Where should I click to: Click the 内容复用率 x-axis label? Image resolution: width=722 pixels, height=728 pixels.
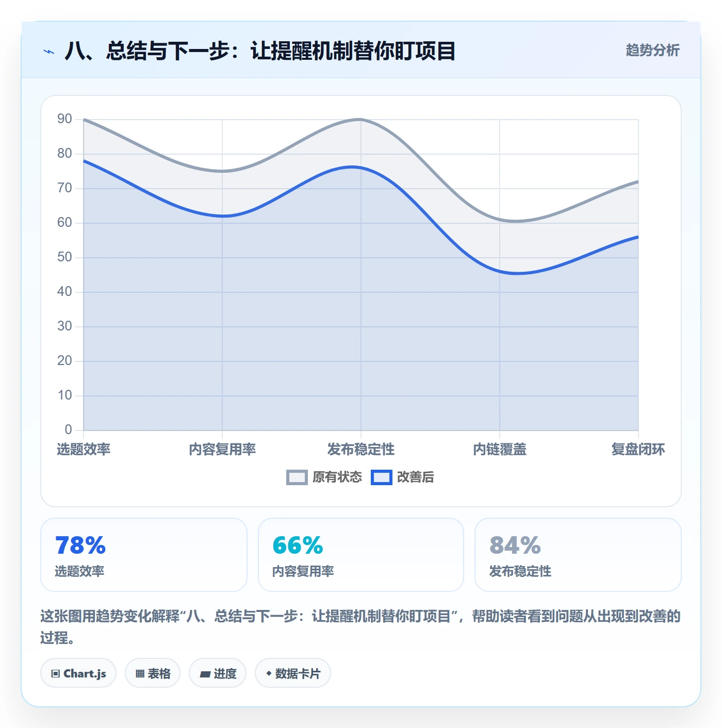(222, 450)
